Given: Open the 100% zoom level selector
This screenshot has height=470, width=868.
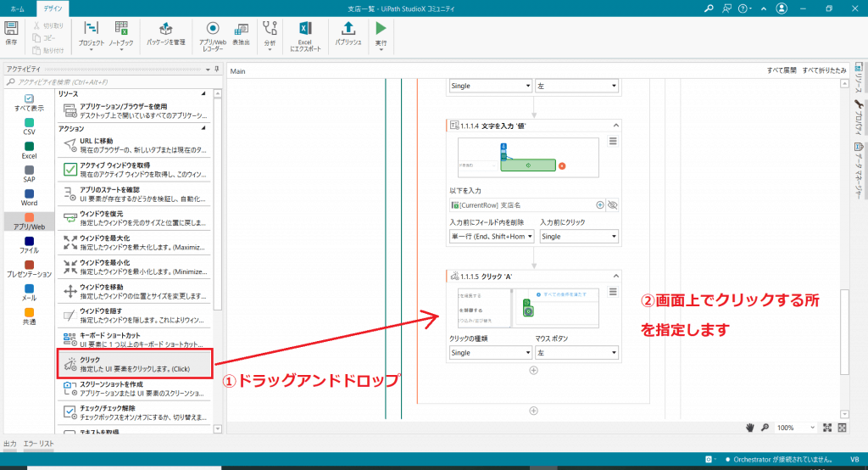Looking at the screenshot, I should [x=797, y=428].
